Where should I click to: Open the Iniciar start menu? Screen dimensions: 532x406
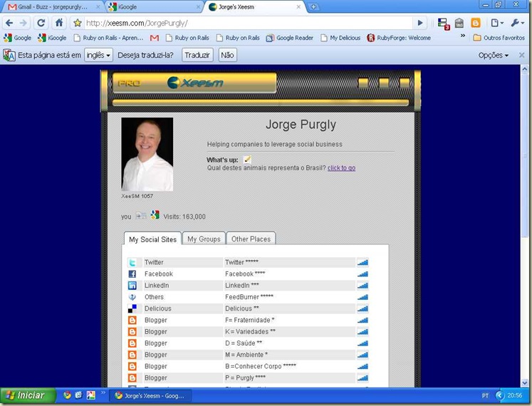coord(28,395)
